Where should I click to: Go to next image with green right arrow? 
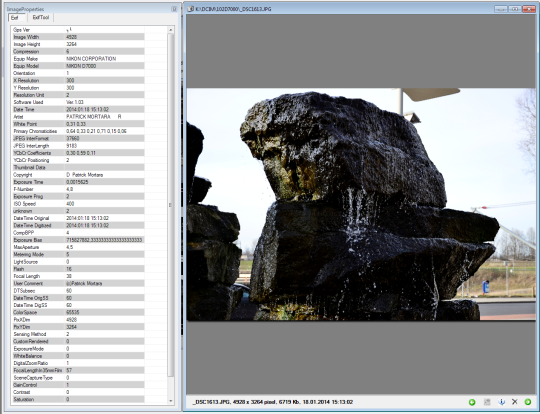pos(527,402)
